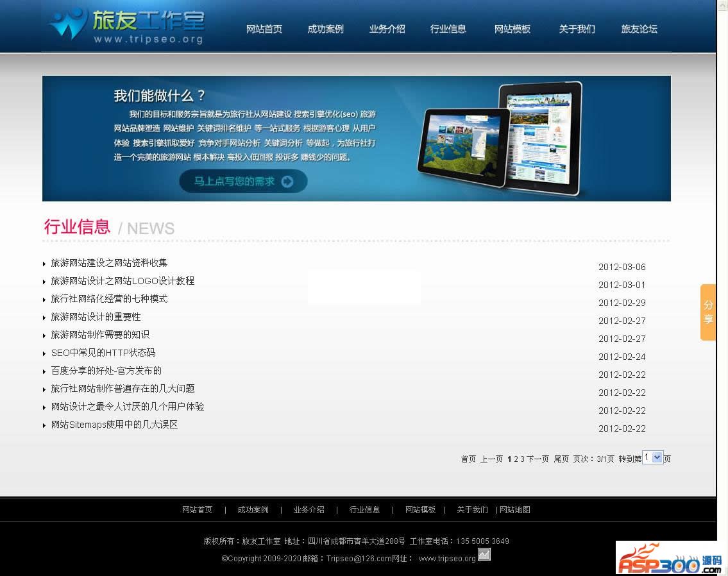Open article 旅游网站建设之网站资料收集
The height and width of the screenshot is (576, 728).
(109, 263)
